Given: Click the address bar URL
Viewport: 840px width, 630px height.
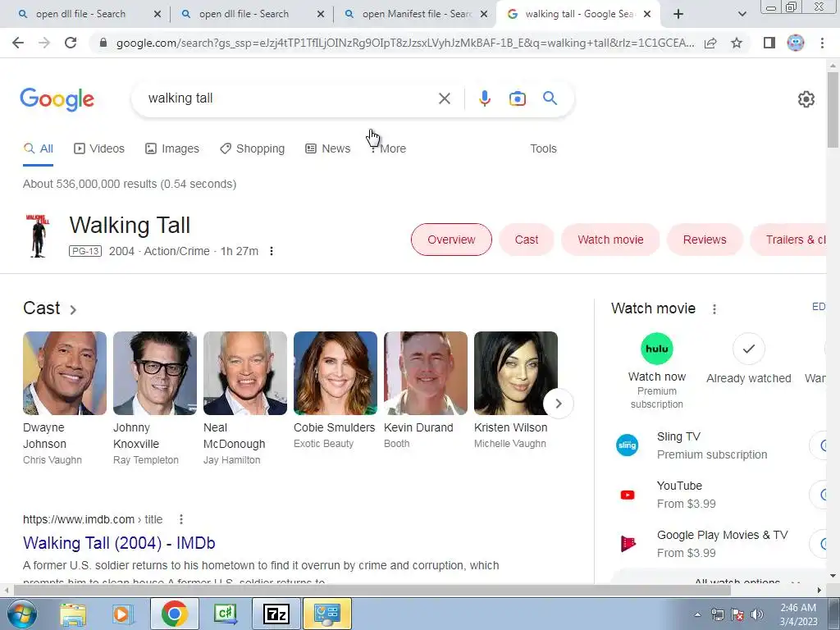Looking at the screenshot, I should tap(405, 43).
